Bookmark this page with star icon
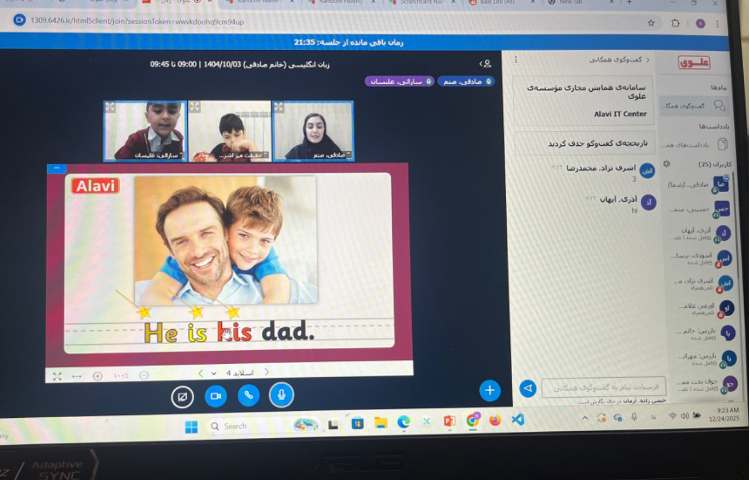The height and width of the screenshot is (480, 750). coord(651,23)
